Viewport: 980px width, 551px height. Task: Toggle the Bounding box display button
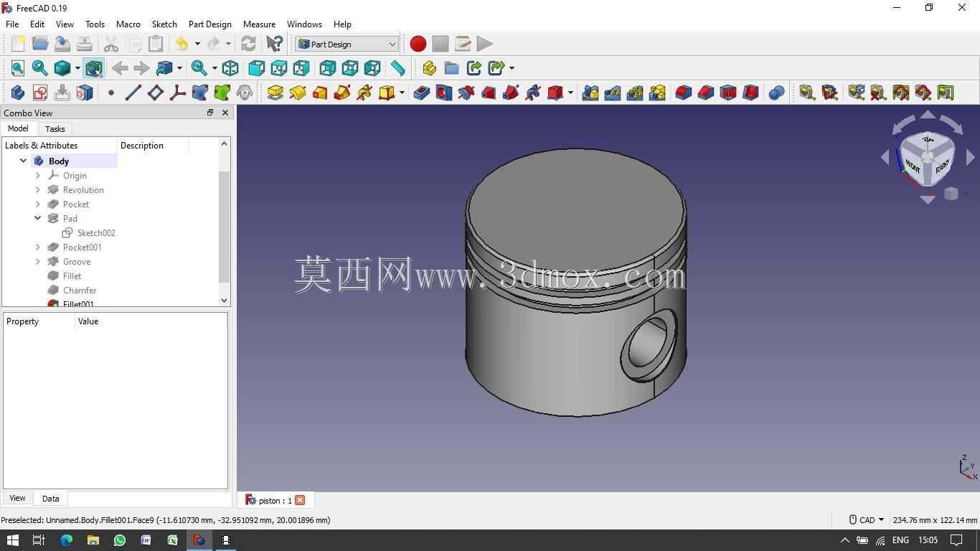click(x=94, y=68)
